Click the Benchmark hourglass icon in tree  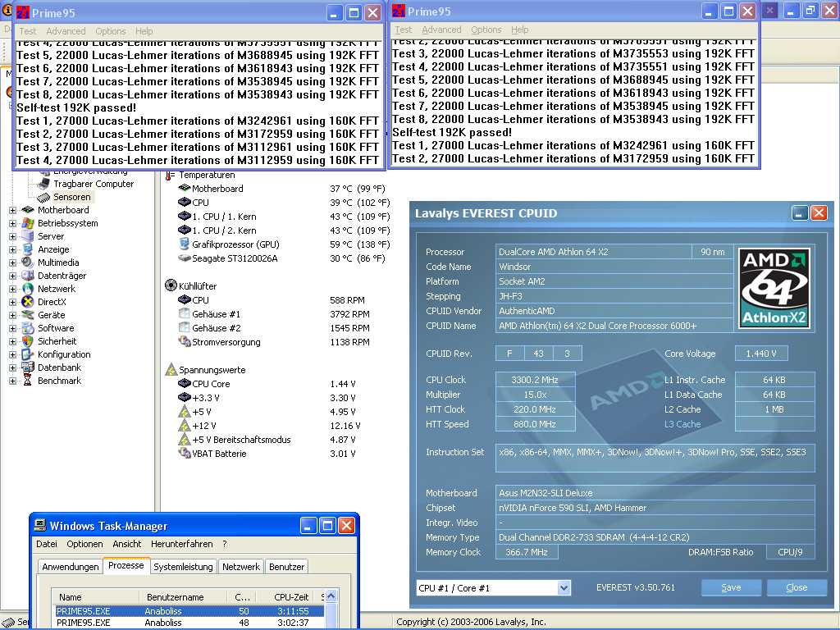[x=28, y=381]
